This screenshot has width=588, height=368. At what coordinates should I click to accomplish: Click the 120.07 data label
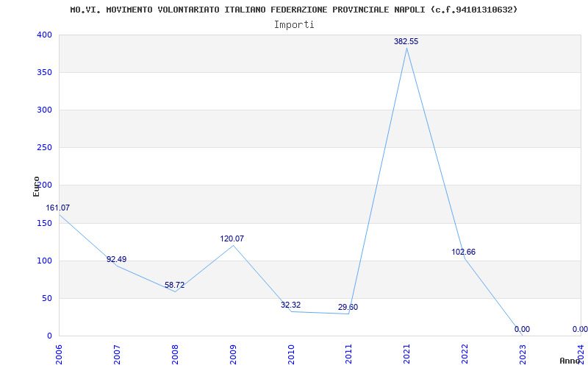(x=232, y=238)
